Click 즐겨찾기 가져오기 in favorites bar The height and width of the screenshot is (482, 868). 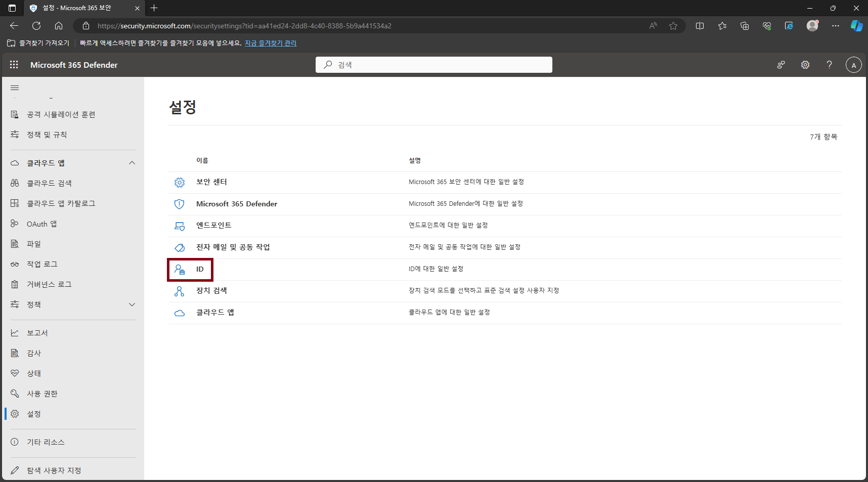[x=38, y=43]
